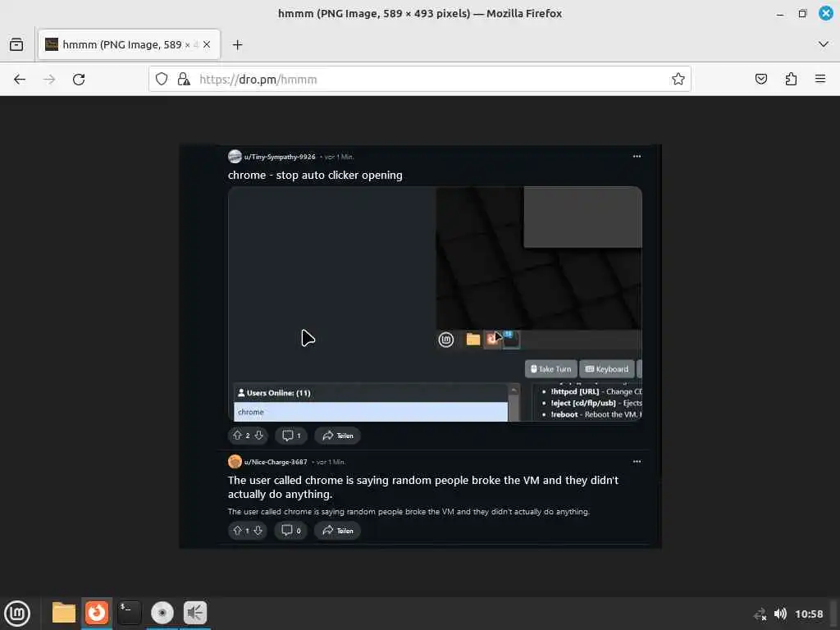Go back one page

tap(20, 80)
